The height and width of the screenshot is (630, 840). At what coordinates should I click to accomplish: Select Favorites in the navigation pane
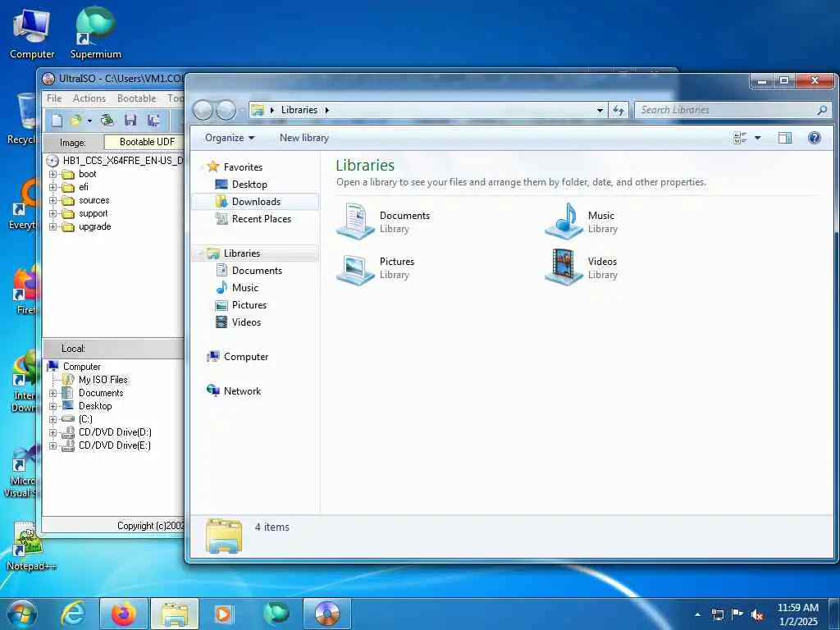[243, 167]
